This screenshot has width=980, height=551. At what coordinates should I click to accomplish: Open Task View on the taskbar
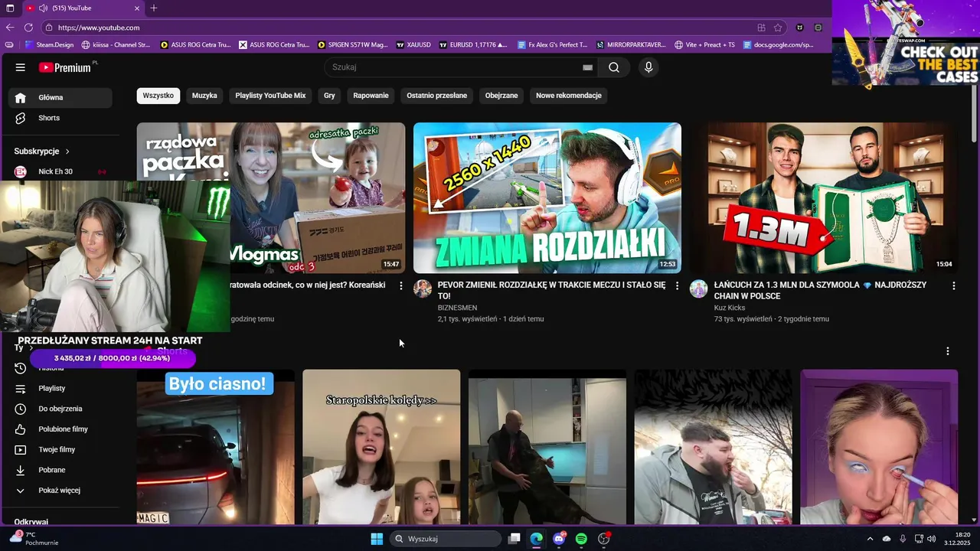pos(514,539)
